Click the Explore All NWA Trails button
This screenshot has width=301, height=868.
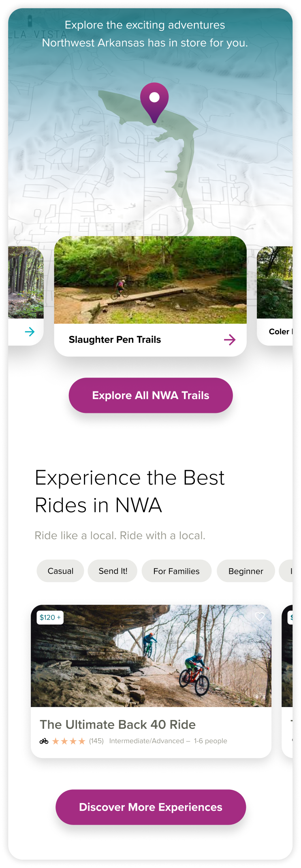tap(151, 395)
